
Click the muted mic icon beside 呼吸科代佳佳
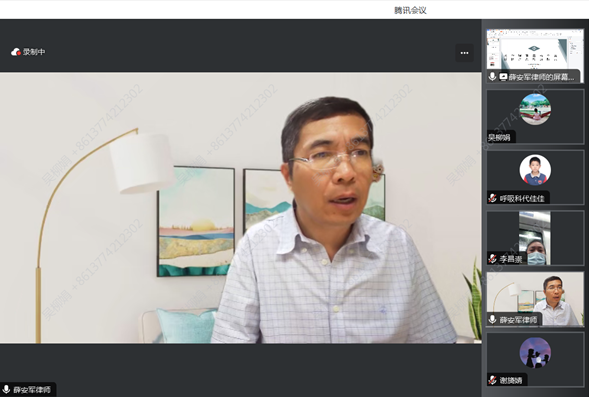click(x=492, y=198)
